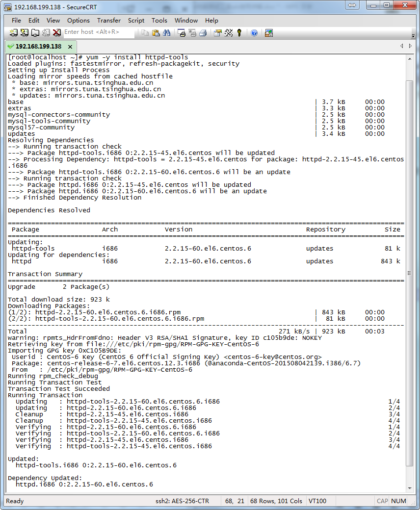This screenshot has width=420, height=510.
Task: Click the Quick Connect lightning icon
Action: [x=25, y=33]
